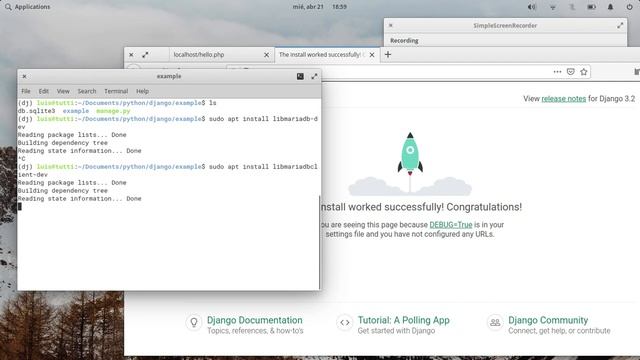
Task: Open the network indicator in panel
Action: 553,7
